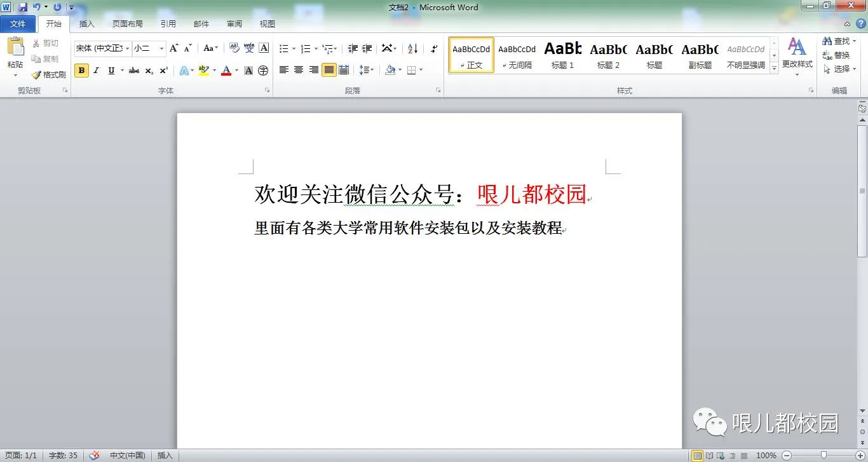Open the font name dropdown (宋体)
The width and height of the screenshot is (868, 462).
coord(128,48)
